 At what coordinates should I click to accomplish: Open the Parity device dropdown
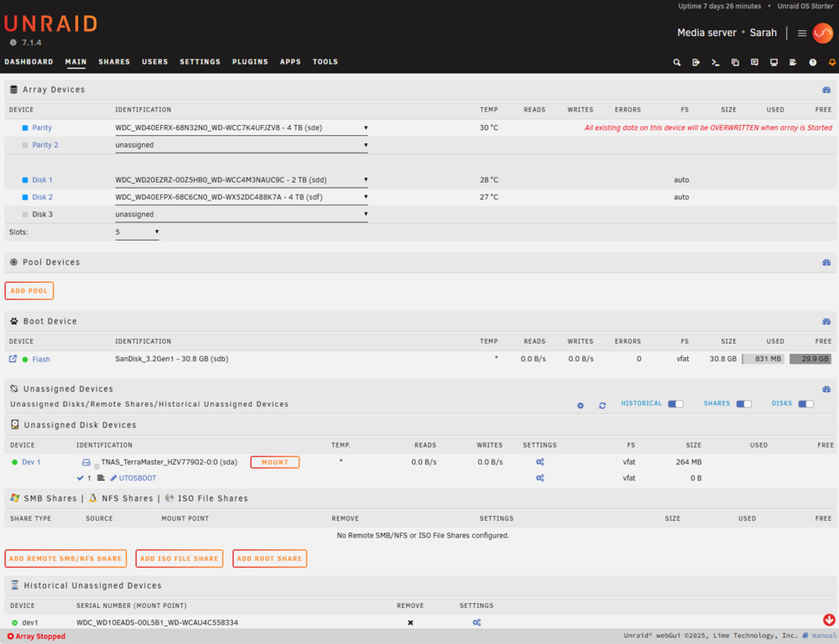tap(242, 127)
